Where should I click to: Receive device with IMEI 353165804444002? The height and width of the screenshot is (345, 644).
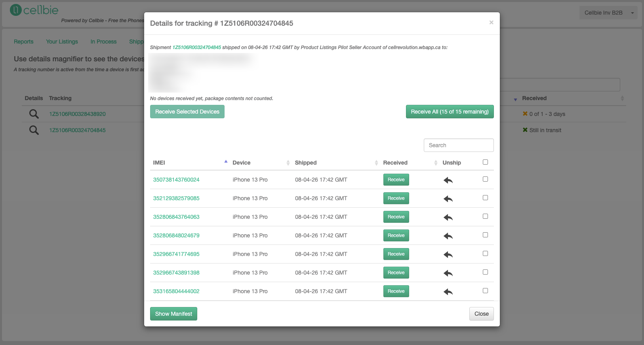396,291
